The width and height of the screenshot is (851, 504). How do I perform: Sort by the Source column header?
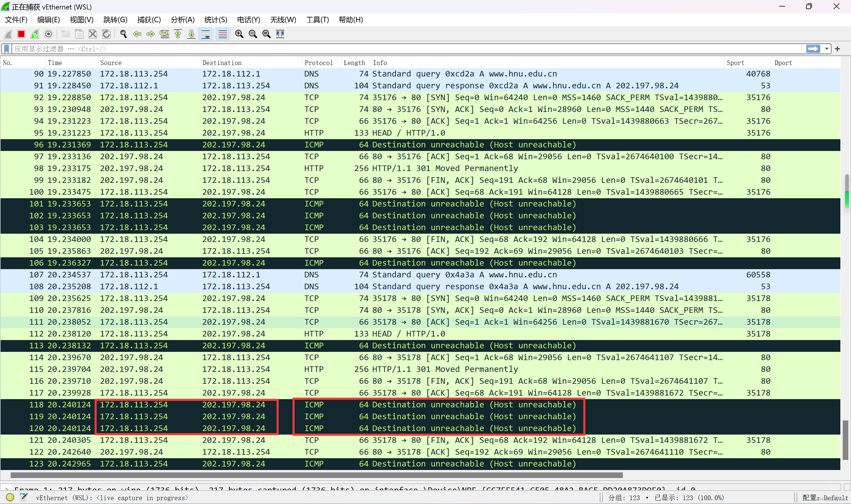(x=149, y=63)
